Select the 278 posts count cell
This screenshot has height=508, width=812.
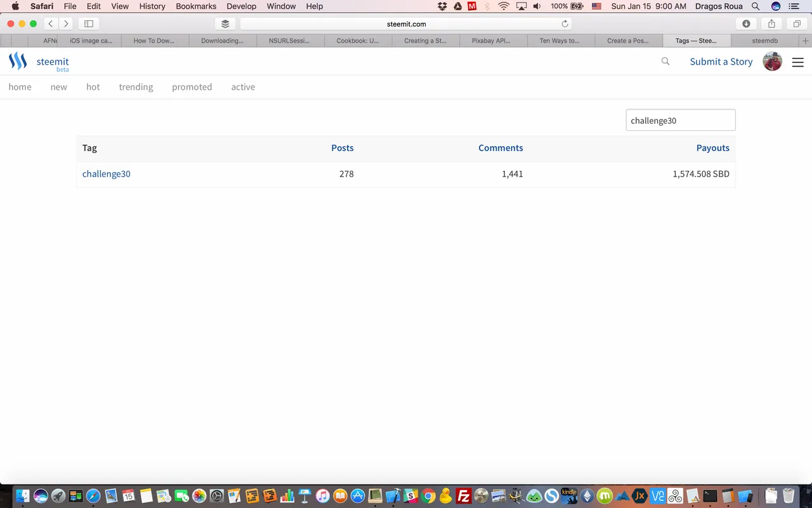point(346,174)
